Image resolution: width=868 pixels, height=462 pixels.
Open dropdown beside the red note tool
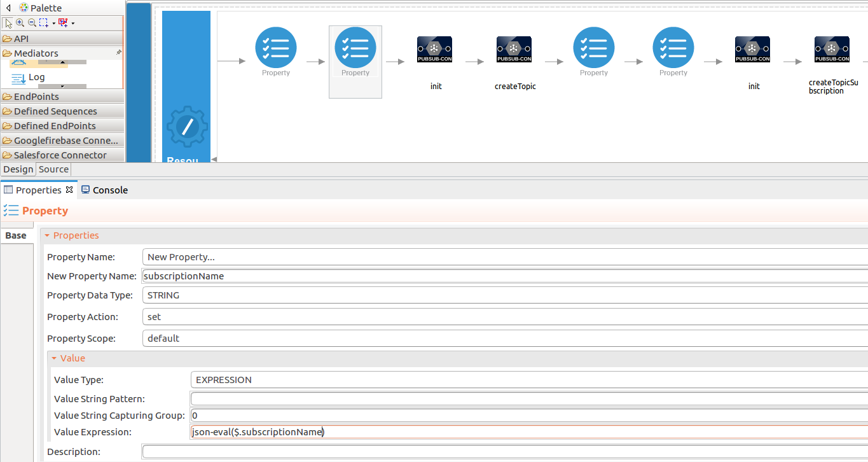(73, 24)
